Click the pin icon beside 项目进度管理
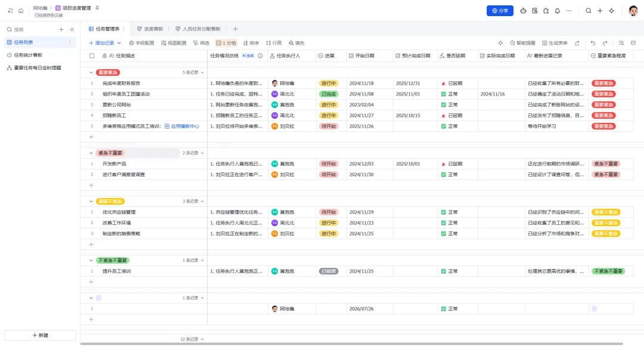This screenshot has height=346, width=644. (97, 8)
